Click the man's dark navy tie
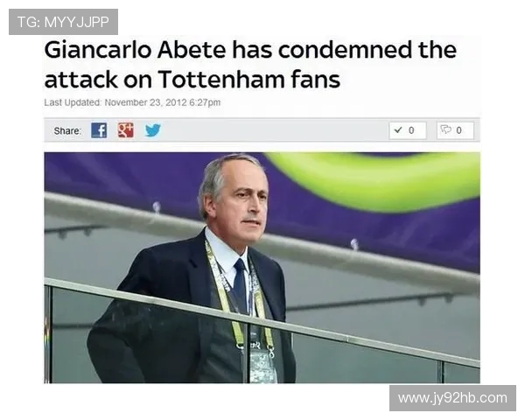 point(241,284)
